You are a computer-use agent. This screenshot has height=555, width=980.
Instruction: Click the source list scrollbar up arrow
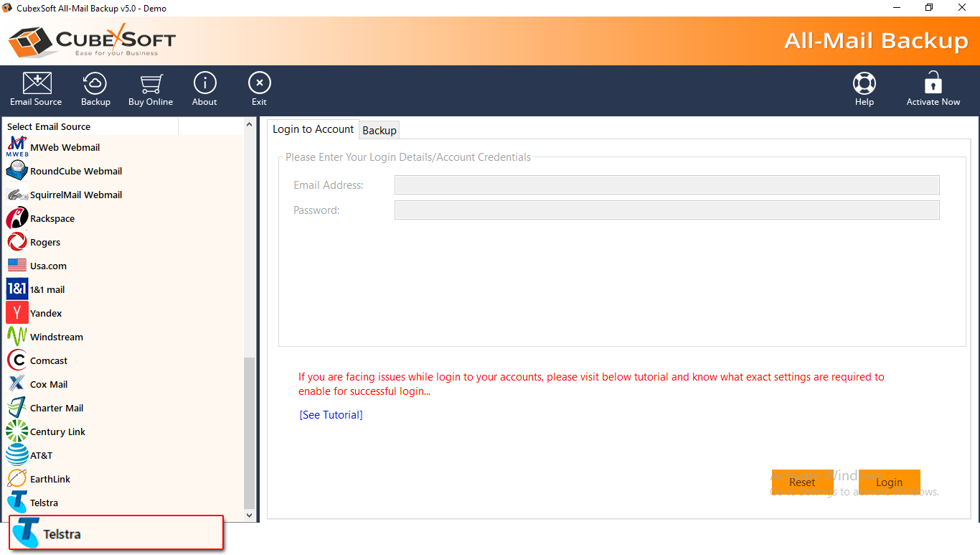coord(250,124)
